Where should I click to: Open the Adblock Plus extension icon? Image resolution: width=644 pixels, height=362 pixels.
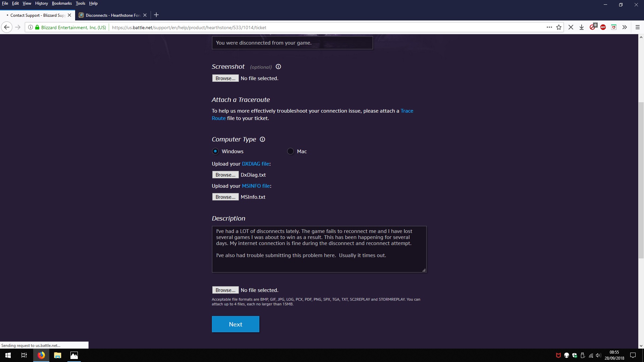(603, 27)
